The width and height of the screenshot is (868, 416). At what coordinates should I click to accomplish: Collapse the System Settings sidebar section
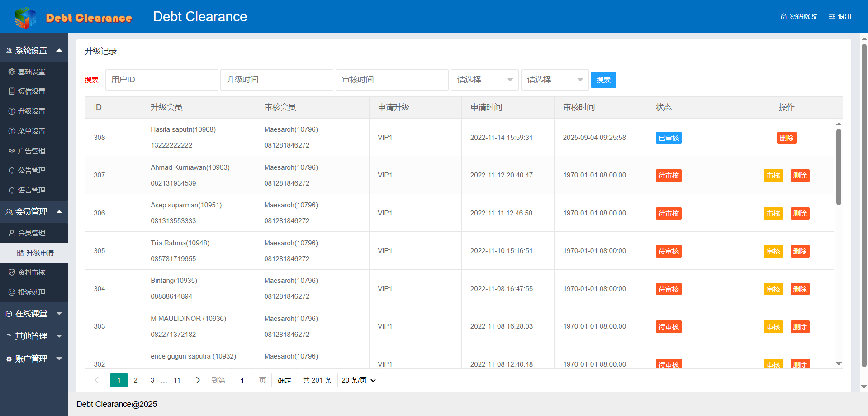pos(59,50)
